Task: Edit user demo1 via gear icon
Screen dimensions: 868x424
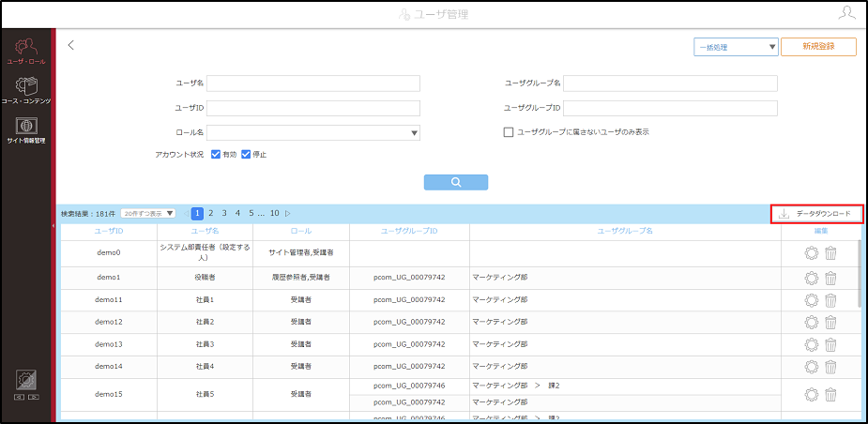Action: click(811, 278)
